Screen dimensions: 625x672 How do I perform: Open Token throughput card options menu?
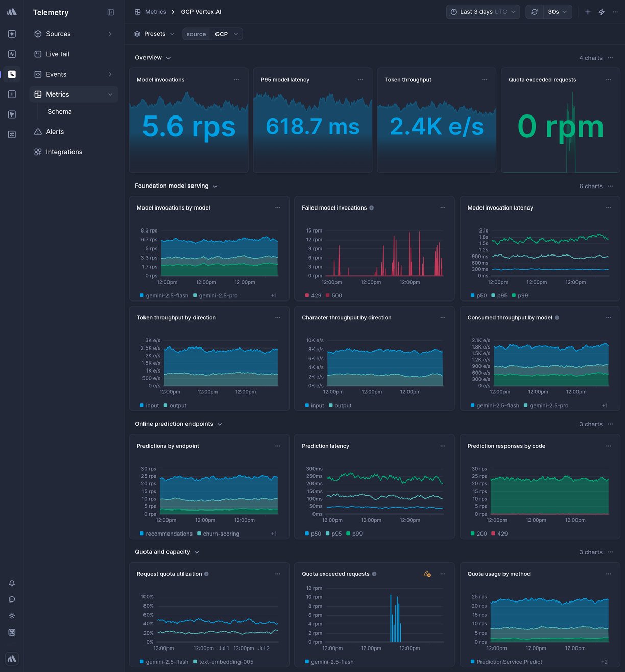click(x=485, y=80)
